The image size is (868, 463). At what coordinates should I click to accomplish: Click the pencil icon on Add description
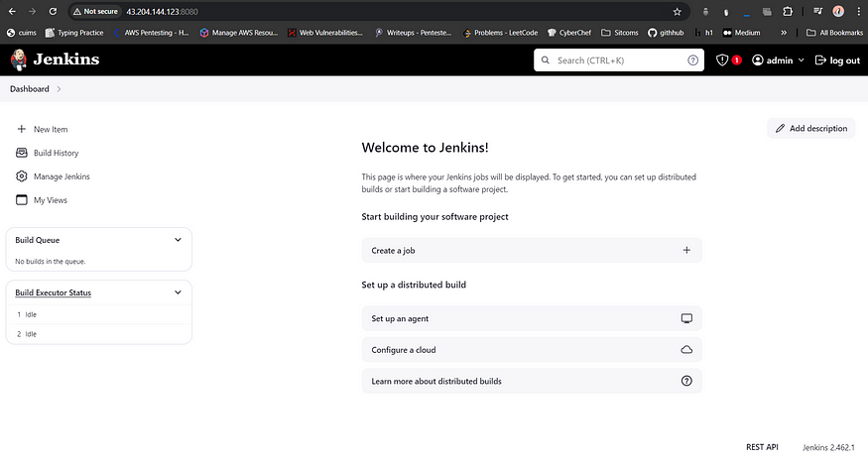tap(780, 128)
